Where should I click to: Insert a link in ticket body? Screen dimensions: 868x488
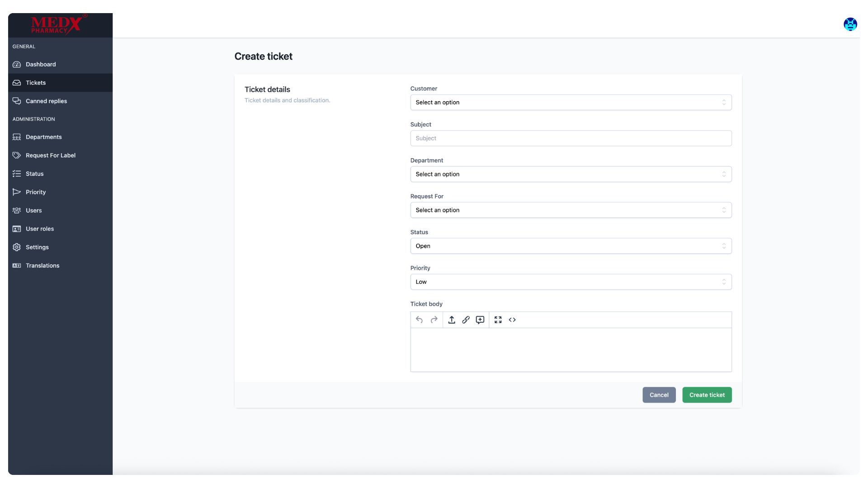pos(466,320)
